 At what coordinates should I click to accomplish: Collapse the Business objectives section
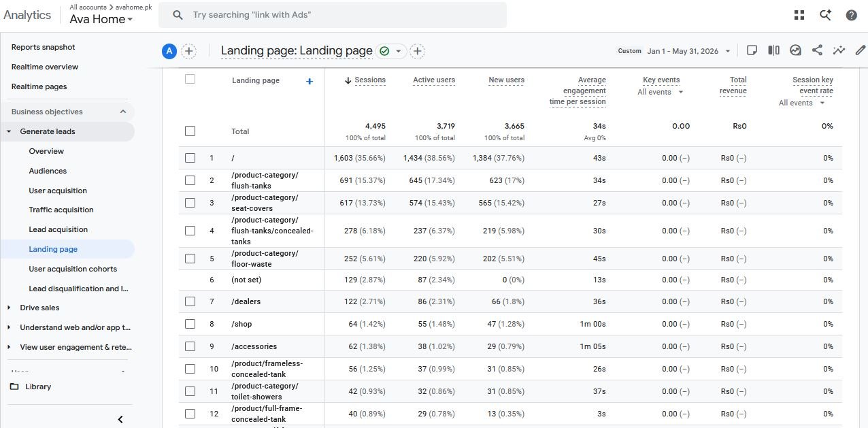(x=122, y=112)
